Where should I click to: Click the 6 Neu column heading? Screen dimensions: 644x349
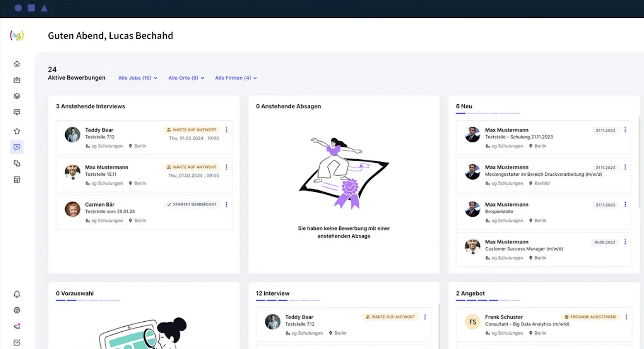464,106
